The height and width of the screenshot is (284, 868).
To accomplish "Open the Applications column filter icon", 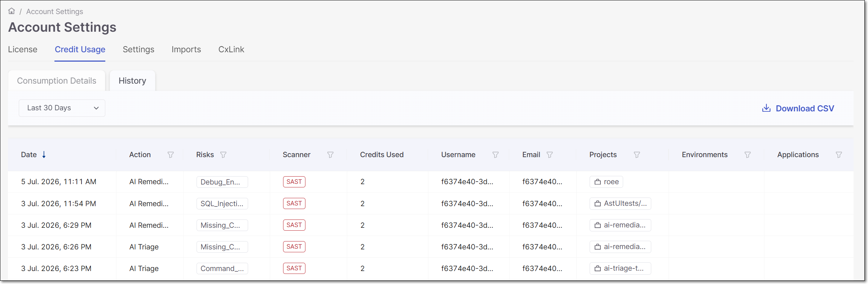I will pyautogui.click(x=839, y=155).
